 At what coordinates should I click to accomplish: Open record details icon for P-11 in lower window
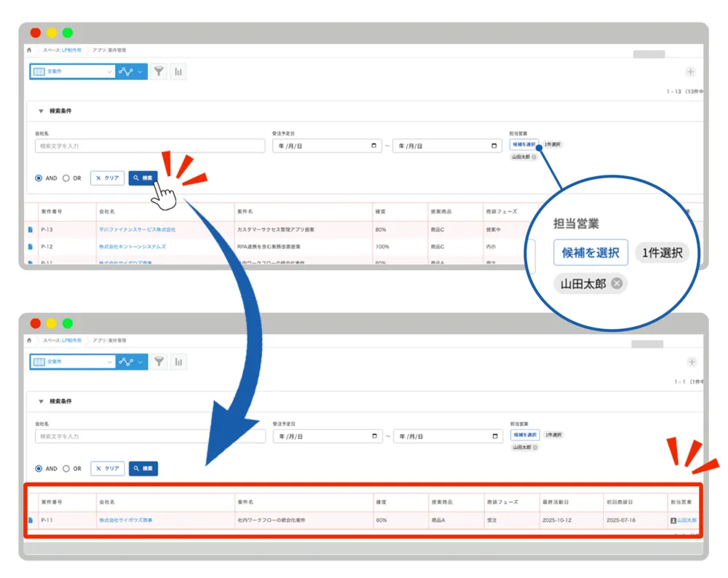click(30, 520)
